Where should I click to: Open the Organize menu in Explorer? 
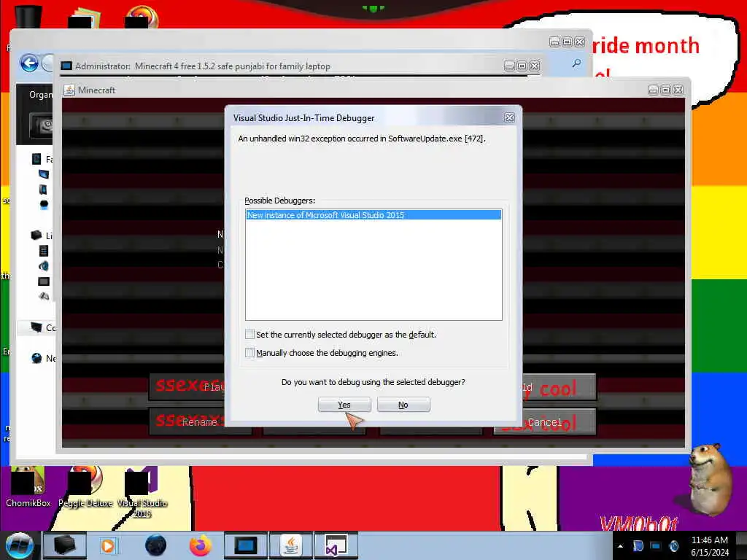click(x=41, y=94)
